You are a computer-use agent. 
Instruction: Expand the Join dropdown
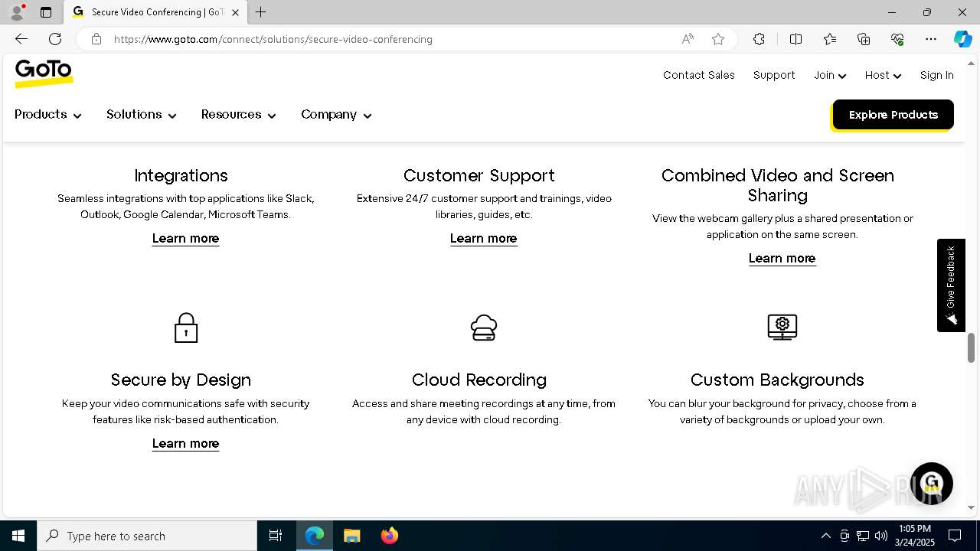[x=830, y=75]
